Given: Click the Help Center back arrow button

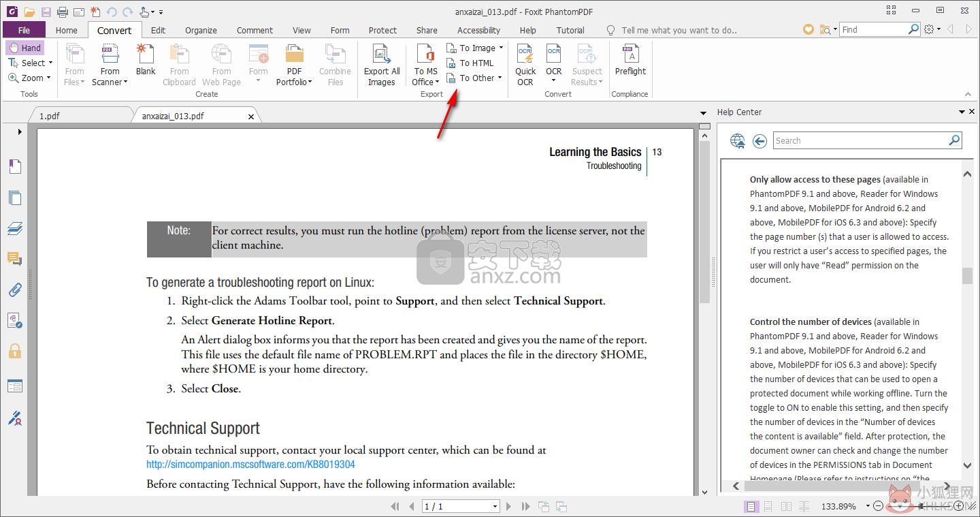Looking at the screenshot, I should (760, 141).
